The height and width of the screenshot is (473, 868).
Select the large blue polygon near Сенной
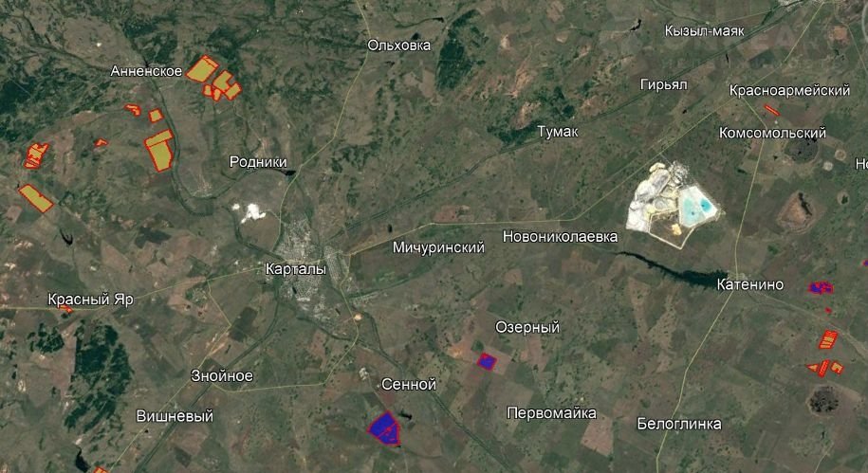pyautogui.click(x=385, y=428)
